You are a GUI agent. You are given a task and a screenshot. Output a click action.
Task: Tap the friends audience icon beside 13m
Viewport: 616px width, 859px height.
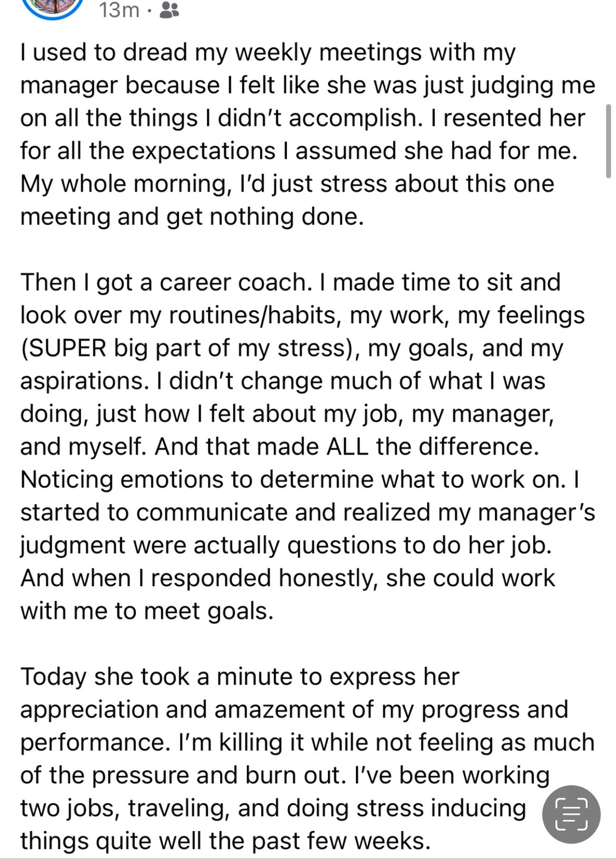(x=169, y=10)
